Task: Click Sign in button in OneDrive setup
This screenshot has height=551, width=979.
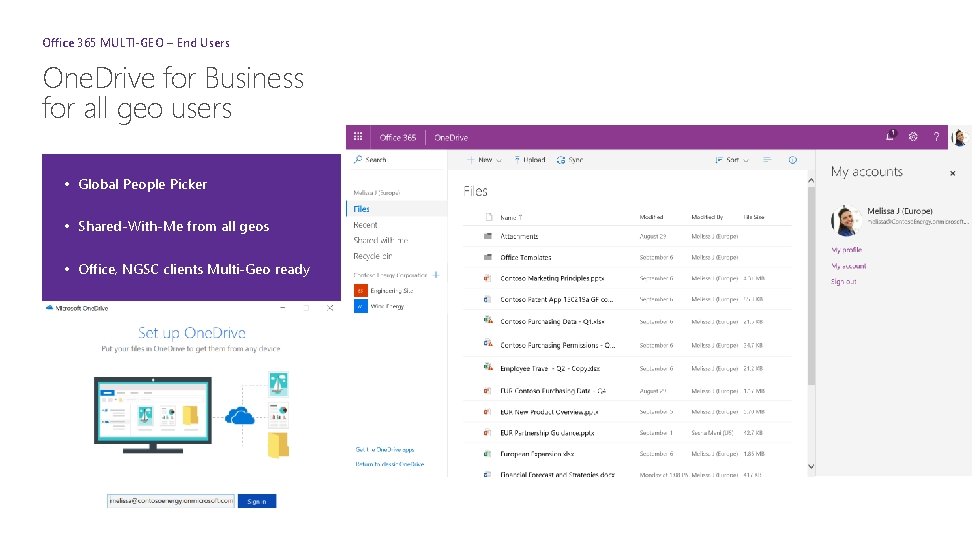Action: (x=257, y=501)
